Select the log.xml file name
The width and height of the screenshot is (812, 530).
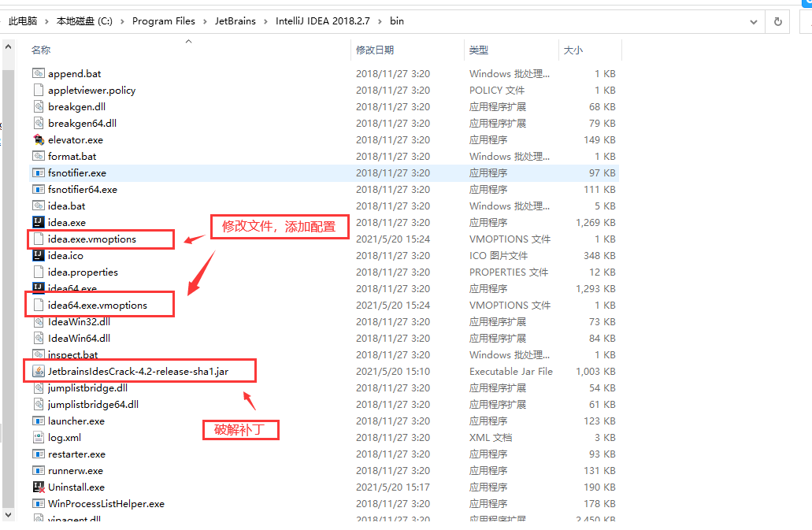[x=65, y=438]
